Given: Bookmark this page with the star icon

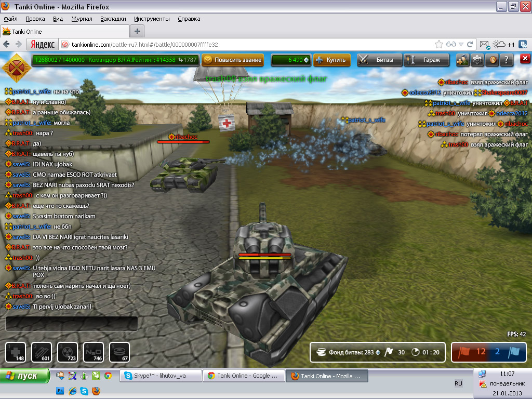Looking at the screenshot, I should (439, 45).
